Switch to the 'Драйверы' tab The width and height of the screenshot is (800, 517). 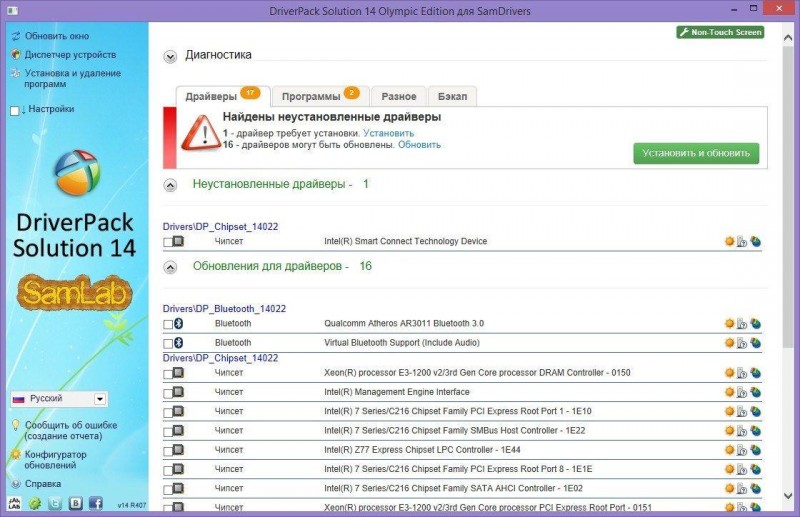click(x=223, y=96)
